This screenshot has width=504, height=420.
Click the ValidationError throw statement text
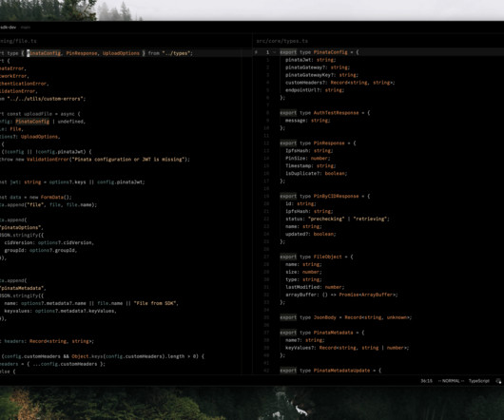point(95,160)
